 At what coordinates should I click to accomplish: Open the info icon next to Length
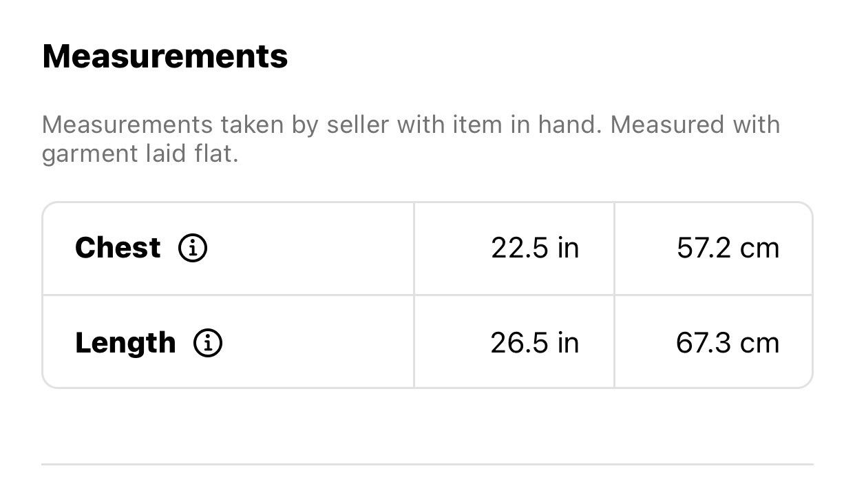[208, 343]
